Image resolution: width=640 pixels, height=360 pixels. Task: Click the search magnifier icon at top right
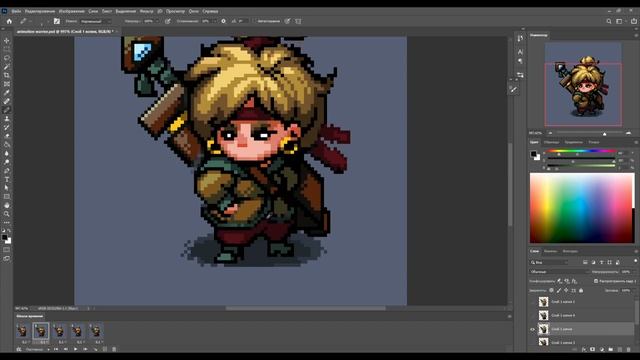tap(609, 21)
